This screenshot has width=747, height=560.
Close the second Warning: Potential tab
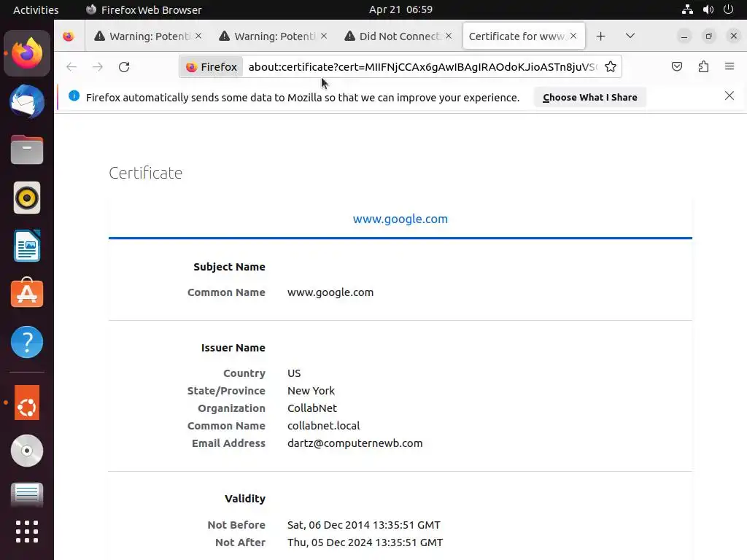324,36
